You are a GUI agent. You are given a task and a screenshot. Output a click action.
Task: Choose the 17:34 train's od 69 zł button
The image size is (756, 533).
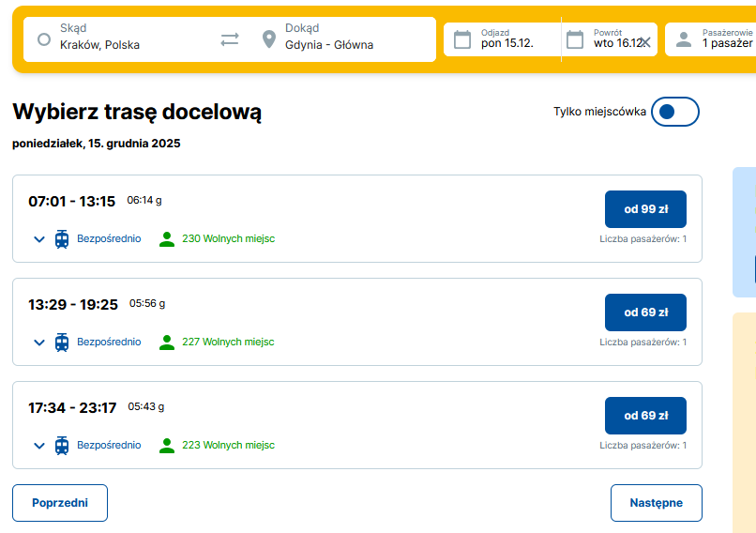[645, 416]
